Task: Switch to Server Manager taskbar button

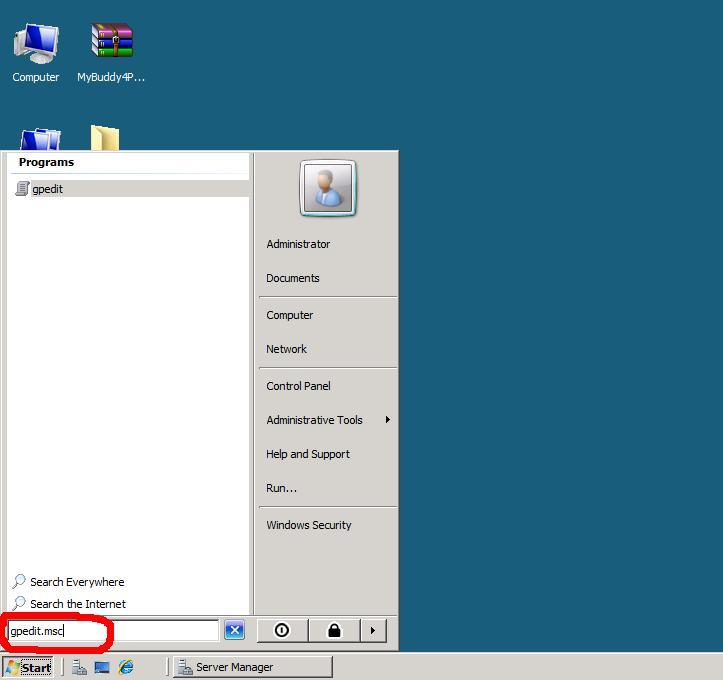Action: [x=253, y=667]
